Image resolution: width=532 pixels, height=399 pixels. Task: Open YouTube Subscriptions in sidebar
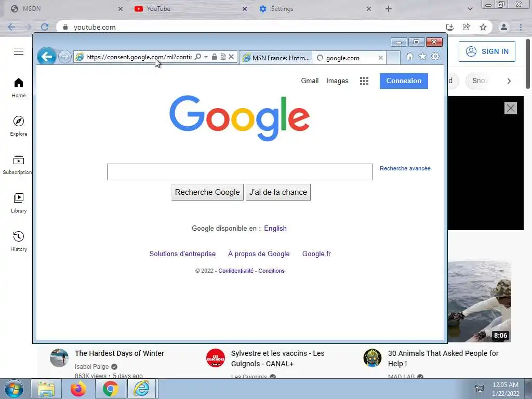point(18,165)
